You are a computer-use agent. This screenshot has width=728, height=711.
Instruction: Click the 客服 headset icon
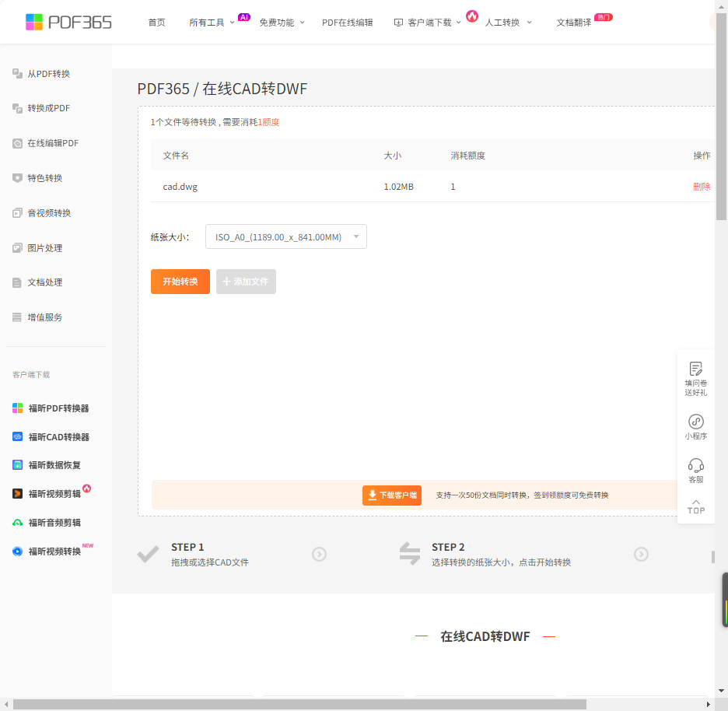point(695,465)
